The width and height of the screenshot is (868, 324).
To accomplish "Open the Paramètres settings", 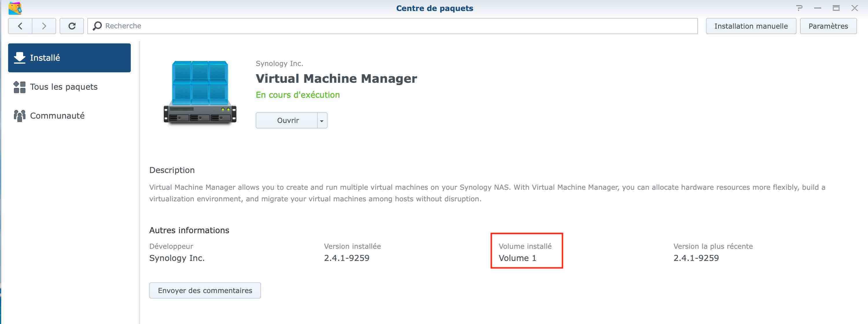I will point(828,26).
